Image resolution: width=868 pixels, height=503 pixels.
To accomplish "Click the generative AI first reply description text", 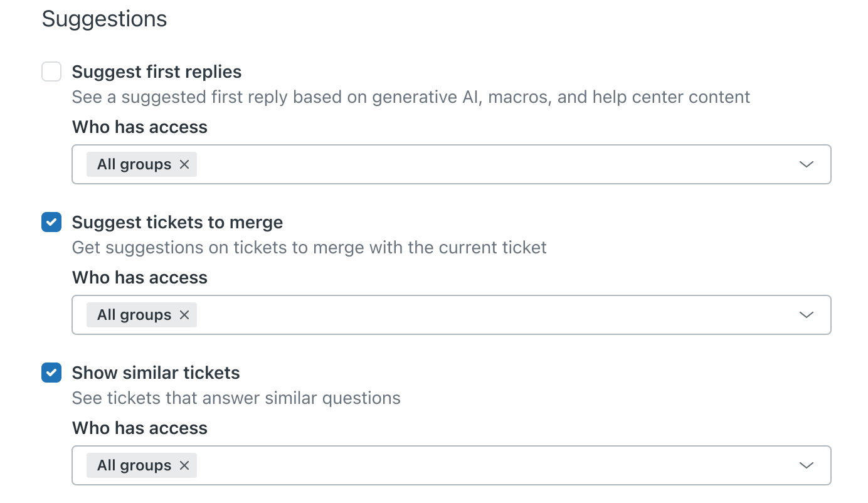I will coord(411,97).
